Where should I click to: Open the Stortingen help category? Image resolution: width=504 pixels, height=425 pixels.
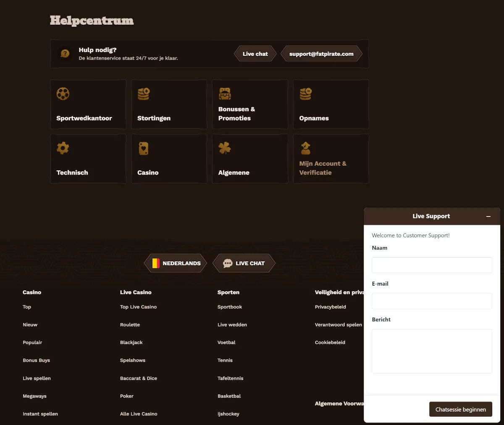[x=169, y=104]
